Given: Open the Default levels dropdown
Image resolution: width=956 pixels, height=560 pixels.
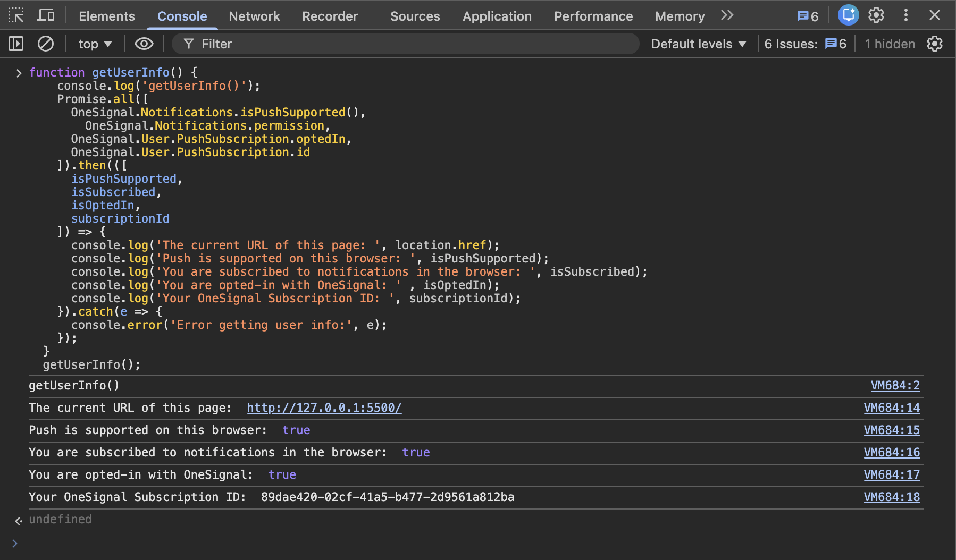Looking at the screenshot, I should pos(698,44).
